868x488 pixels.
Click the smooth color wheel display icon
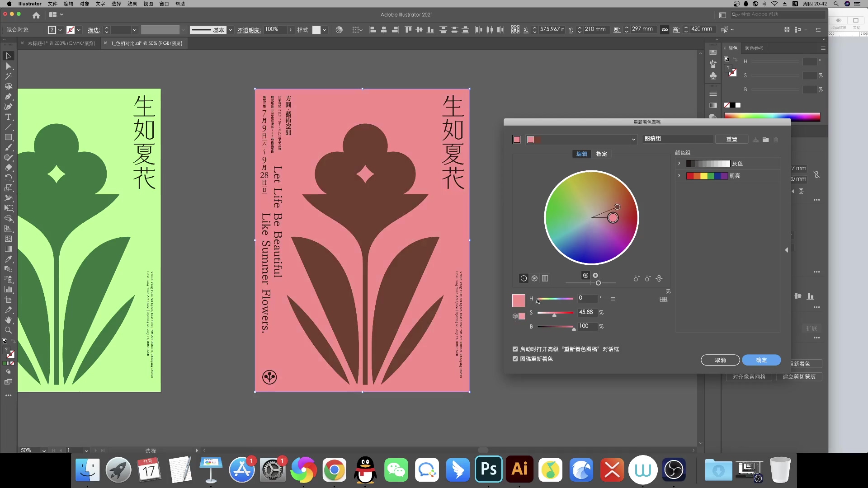pyautogui.click(x=524, y=278)
